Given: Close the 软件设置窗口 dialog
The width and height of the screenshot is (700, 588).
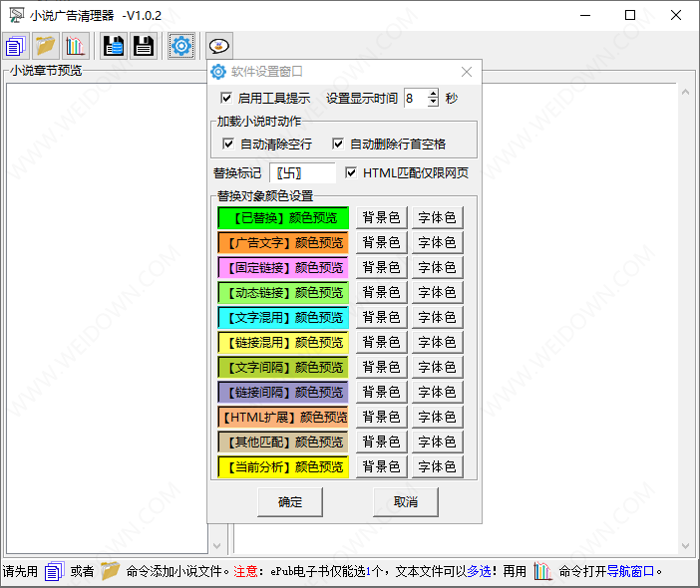Looking at the screenshot, I should (467, 72).
